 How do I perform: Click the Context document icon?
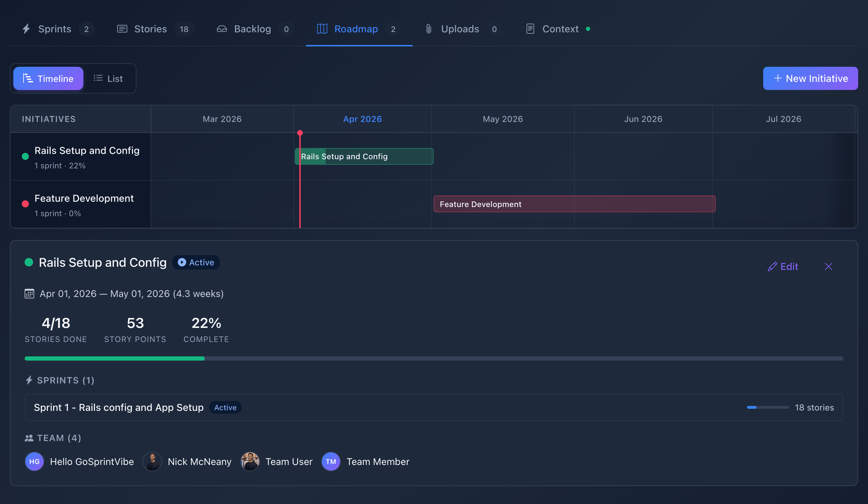point(530,29)
